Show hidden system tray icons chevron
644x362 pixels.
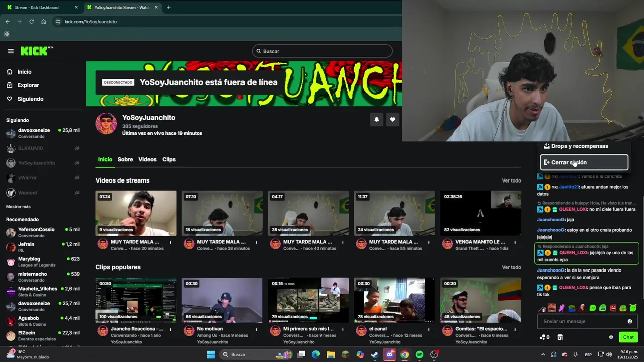(x=543, y=355)
